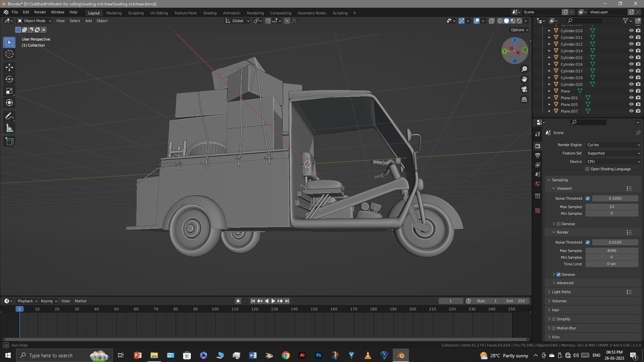
Task: Switch perspective/orthographic grid icon
Action: pos(524,100)
